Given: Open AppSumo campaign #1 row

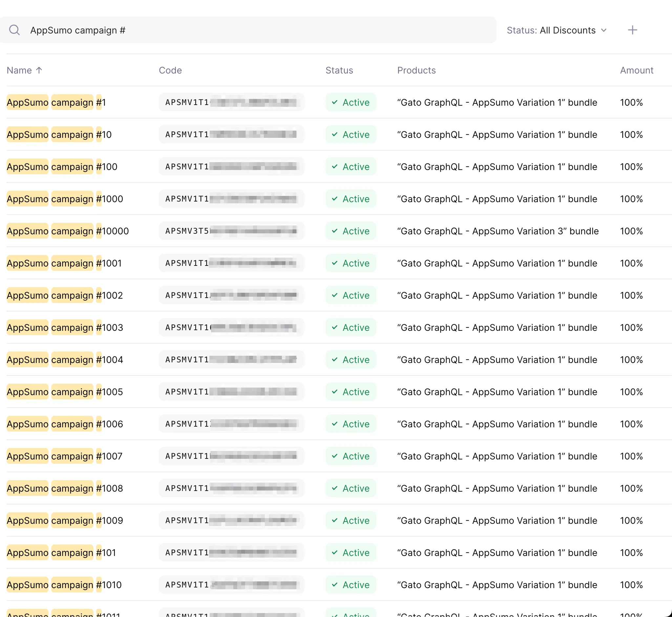Looking at the screenshot, I should coord(339,102).
